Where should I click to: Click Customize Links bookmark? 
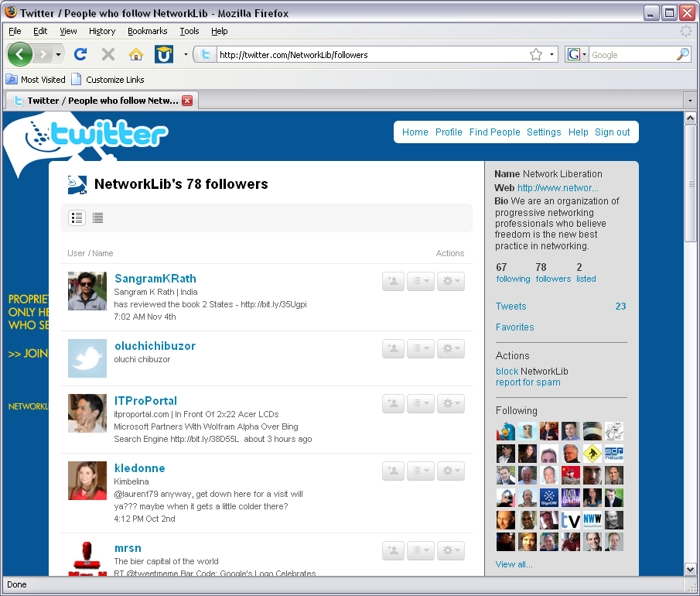[108, 80]
